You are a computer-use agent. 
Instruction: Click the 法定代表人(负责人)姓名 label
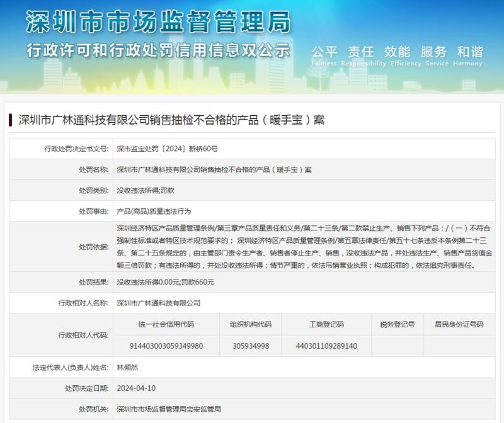(71, 367)
